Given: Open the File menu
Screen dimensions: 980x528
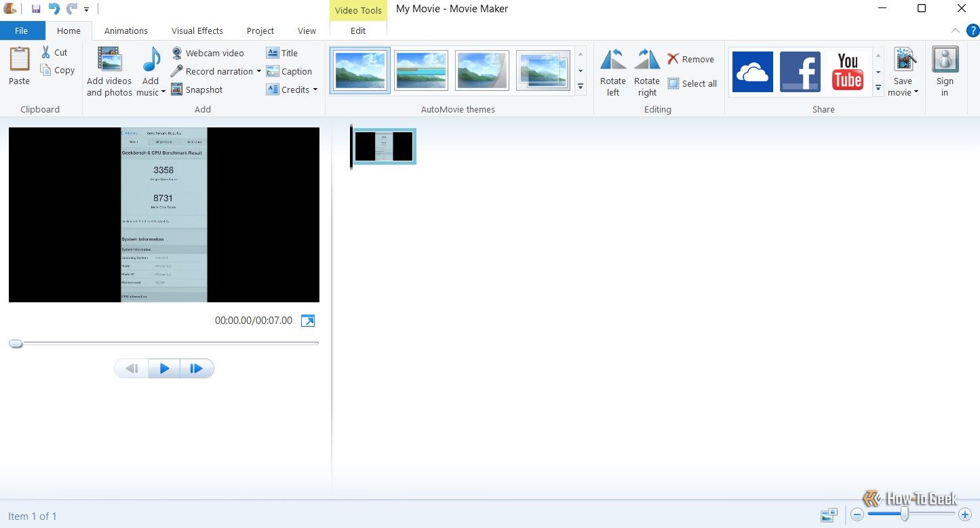Looking at the screenshot, I should click(22, 31).
